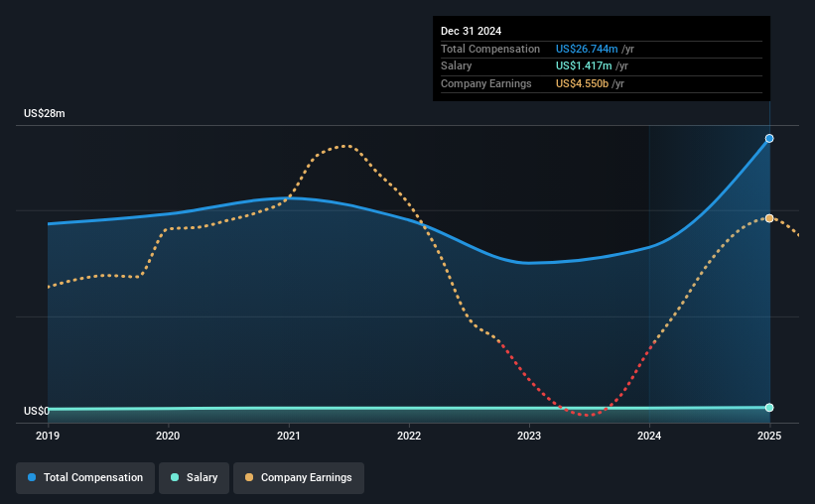Click the 2020 x-axis label

pyautogui.click(x=168, y=436)
